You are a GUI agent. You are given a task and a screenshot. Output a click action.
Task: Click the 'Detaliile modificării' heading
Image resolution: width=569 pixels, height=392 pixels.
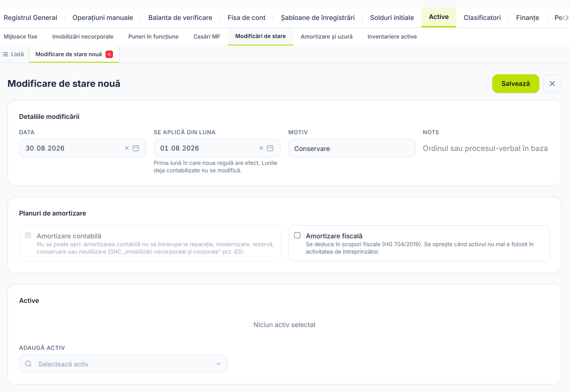point(49,116)
